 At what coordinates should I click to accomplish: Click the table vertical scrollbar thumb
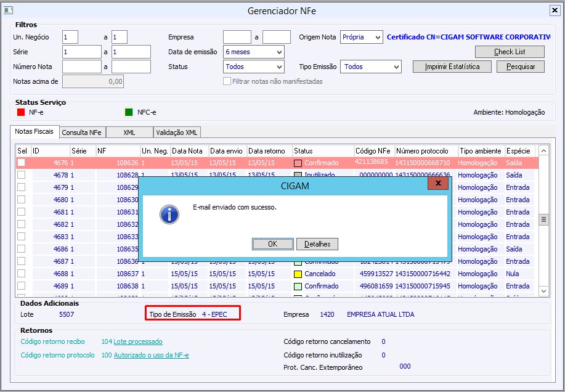(x=543, y=219)
